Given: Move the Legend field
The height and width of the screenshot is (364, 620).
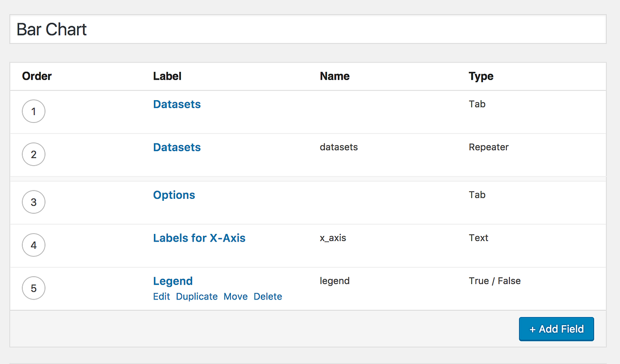Looking at the screenshot, I should pos(236,296).
